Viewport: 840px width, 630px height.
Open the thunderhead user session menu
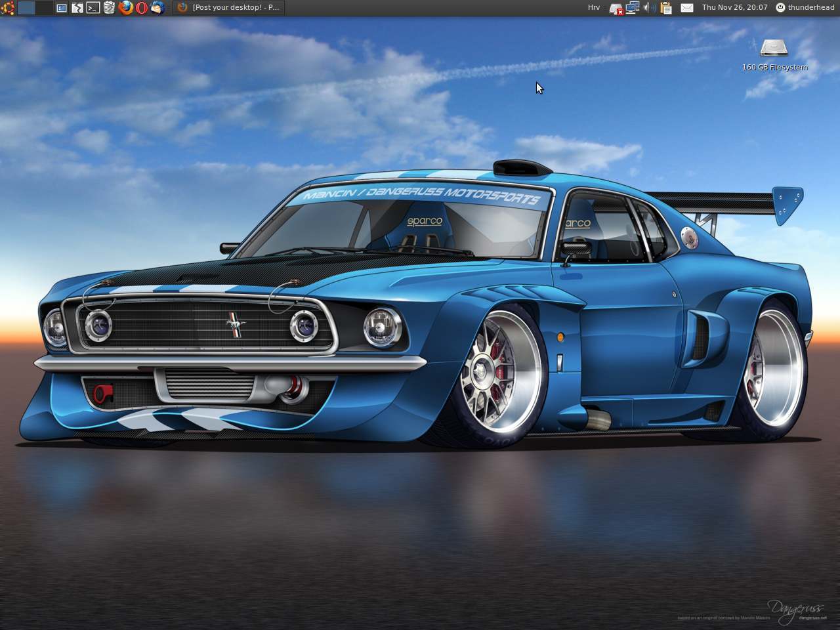pyautogui.click(x=805, y=8)
